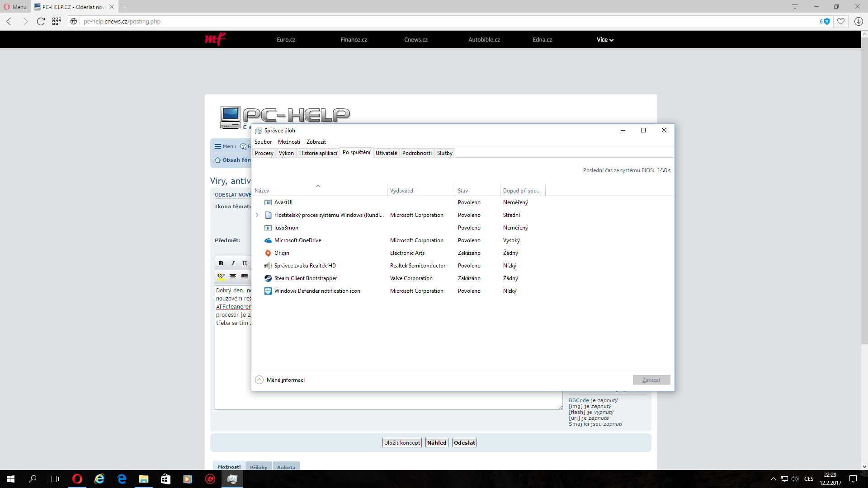This screenshot has width=868, height=488.
Task: Toggle the Underline formatting button
Action: click(x=245, y=263)
